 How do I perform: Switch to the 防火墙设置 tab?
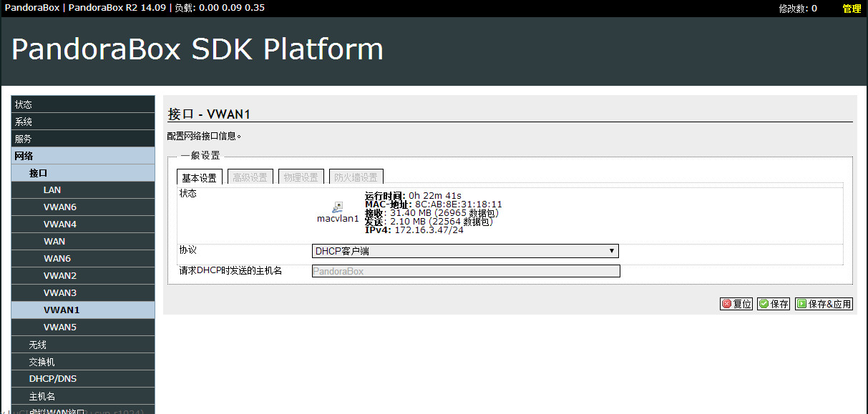pyautogui.click(x=356, y=177)
